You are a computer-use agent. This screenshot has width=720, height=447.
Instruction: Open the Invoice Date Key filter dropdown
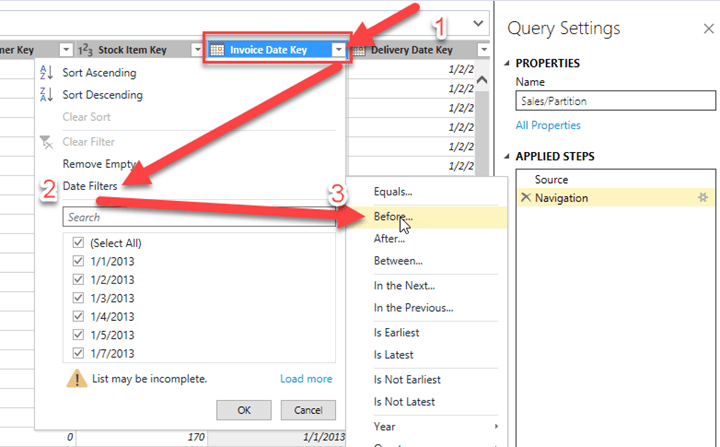click(338, 50)
